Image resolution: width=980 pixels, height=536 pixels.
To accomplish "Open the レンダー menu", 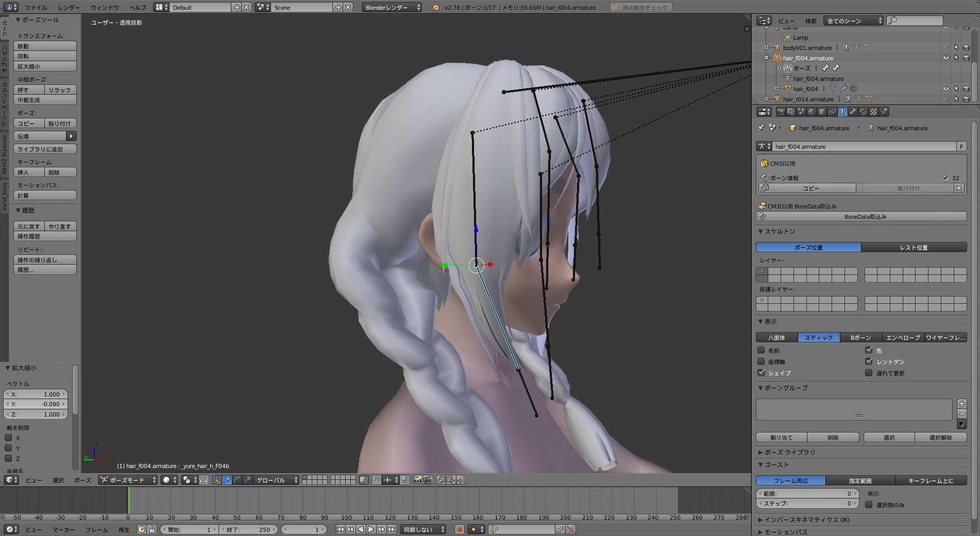I will (x=69, y=7).
